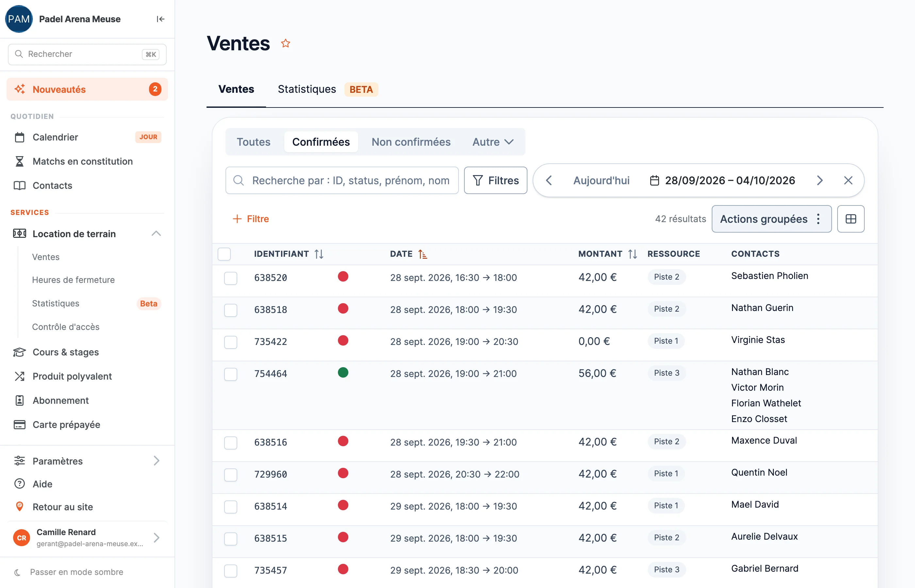Sort by Montant column arrows
Image resolution: width=915 pixels, height=588 pixels.
click(x=632, y=254)
